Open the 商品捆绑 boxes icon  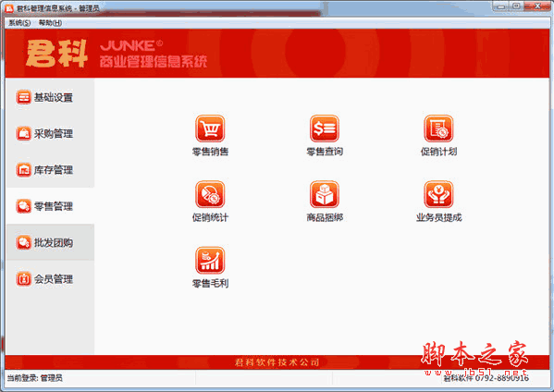[x=325, y=194]
